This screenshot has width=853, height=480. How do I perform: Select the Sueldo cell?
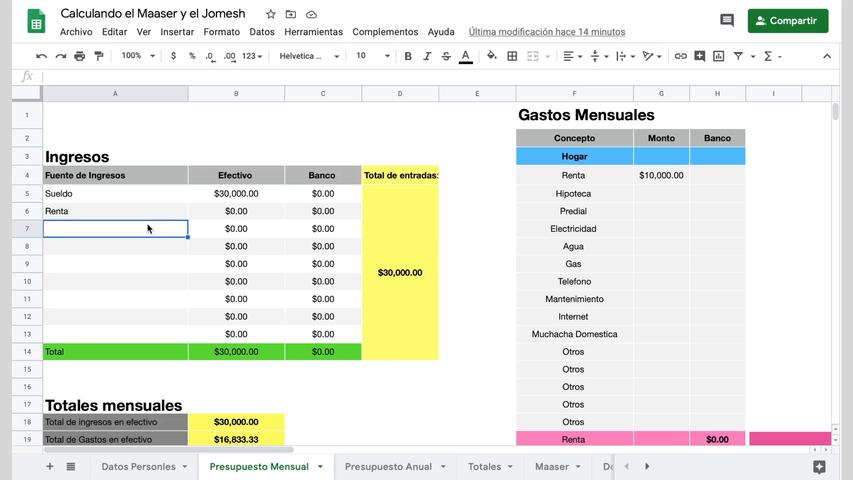(x=115, y=194)
